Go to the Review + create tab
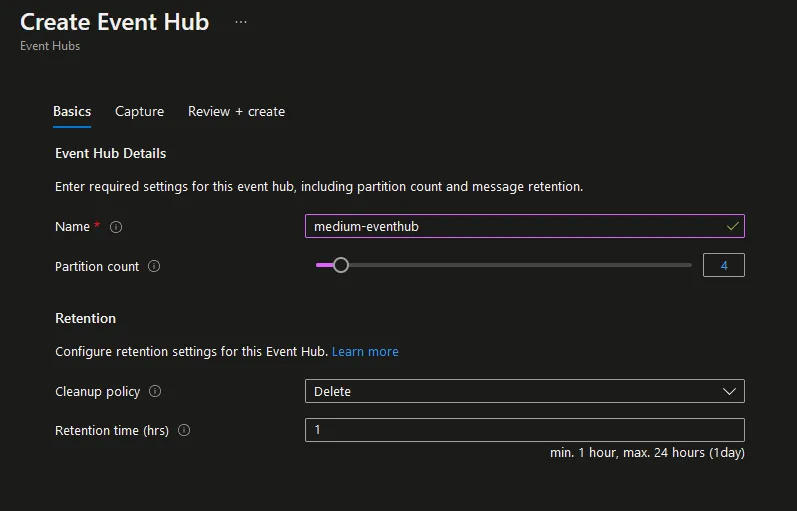The width and height of the screenshot is (797, 511). 236,111
